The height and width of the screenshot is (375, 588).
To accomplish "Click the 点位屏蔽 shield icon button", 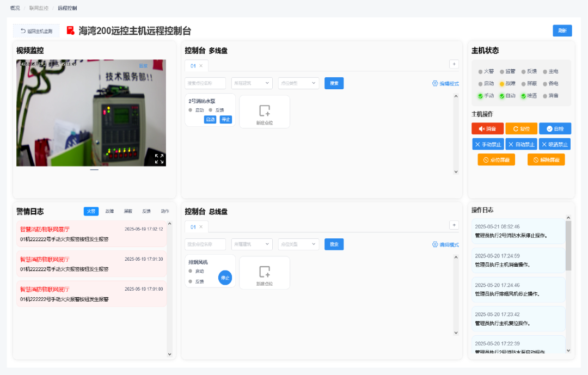I will 496,159.
